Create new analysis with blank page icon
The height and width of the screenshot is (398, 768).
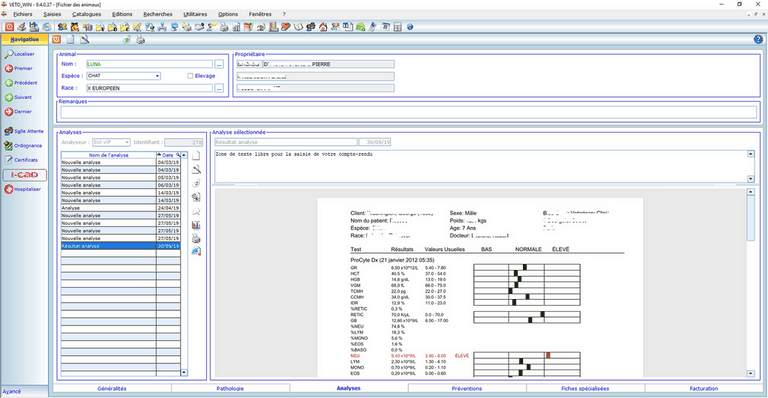[x=196, y=156]
